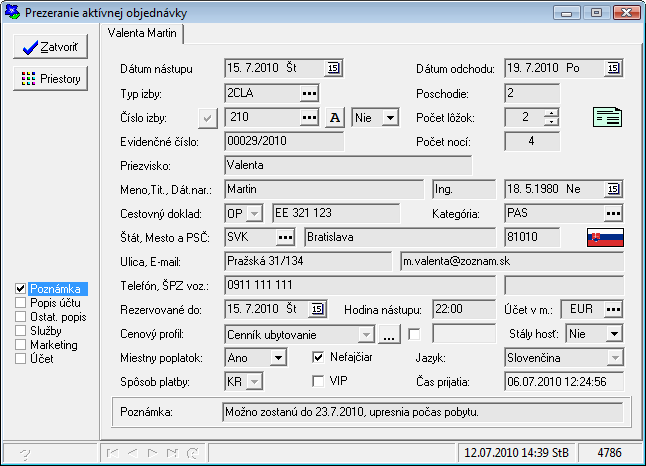646x466 pixels.
Task: Tick the unlabeled checkbox beside Cenový profil
Action: pos(414,334)
